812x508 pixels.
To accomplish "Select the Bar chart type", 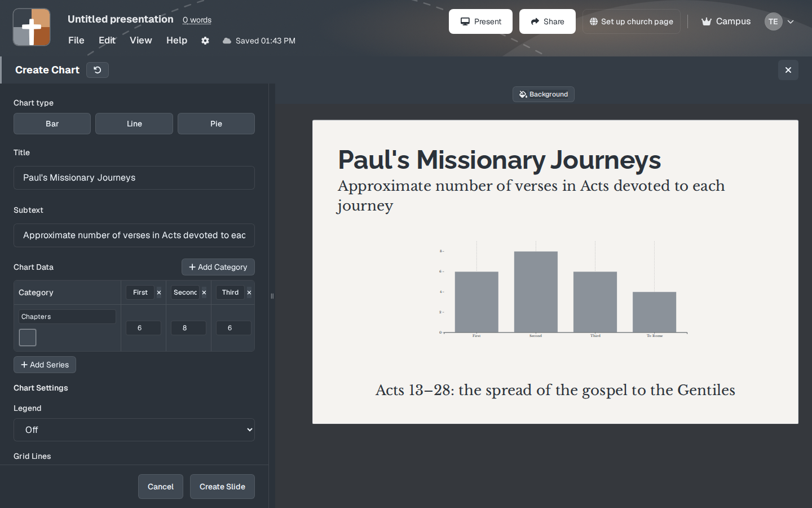I will pyautogui.click(x=52, y=124).
